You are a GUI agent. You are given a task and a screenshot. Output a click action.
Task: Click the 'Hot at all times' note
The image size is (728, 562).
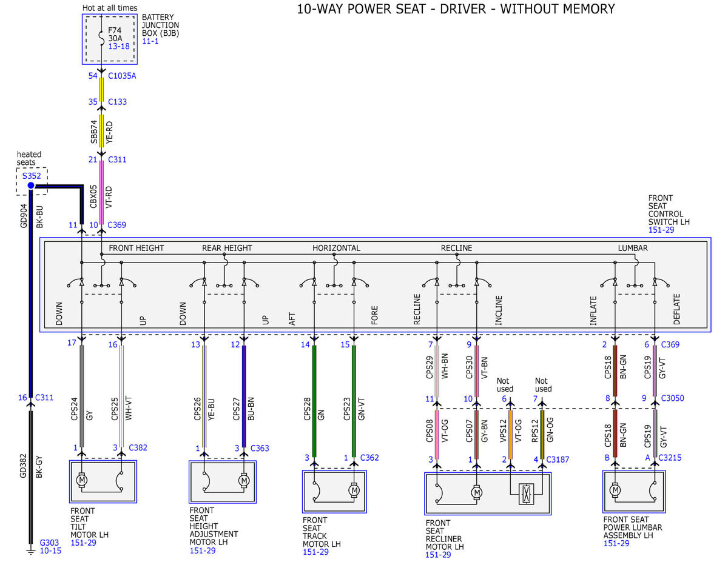coord(110,8)
